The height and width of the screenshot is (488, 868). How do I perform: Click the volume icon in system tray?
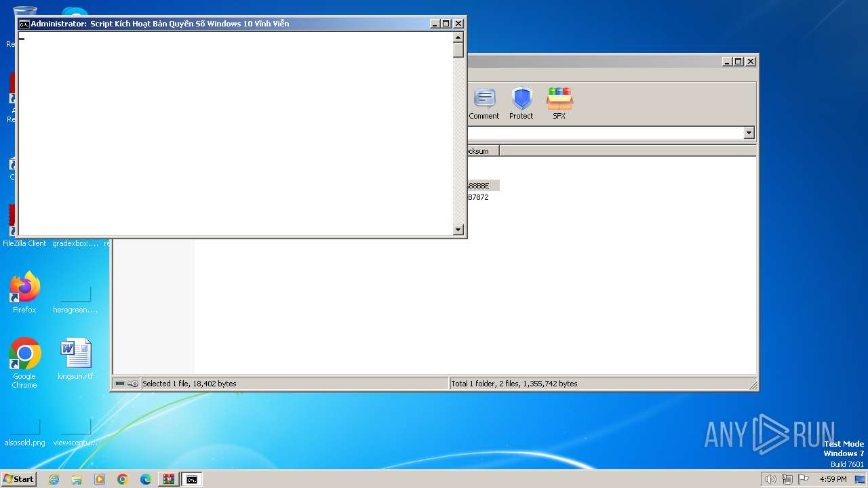tap(770, 479)
